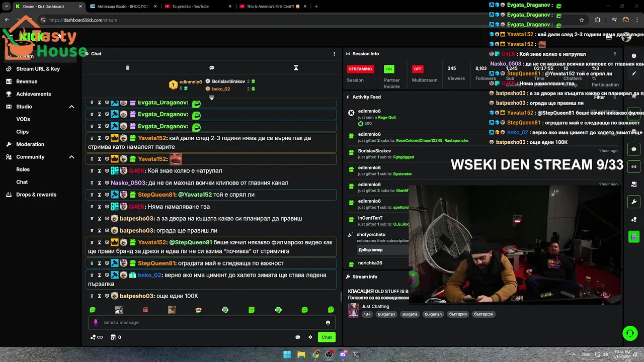
Task: Open the Fghgdgged gifted sub link
Action: pos(404,157)
